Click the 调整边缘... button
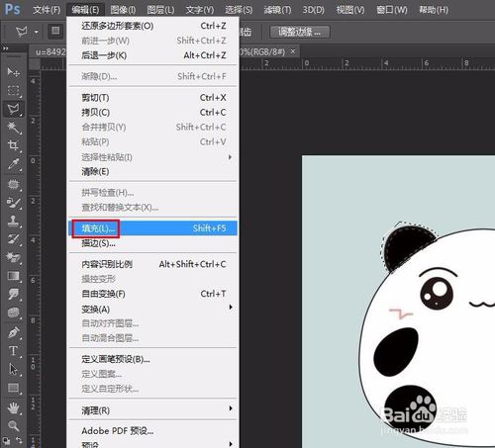 tap(300, 32)
